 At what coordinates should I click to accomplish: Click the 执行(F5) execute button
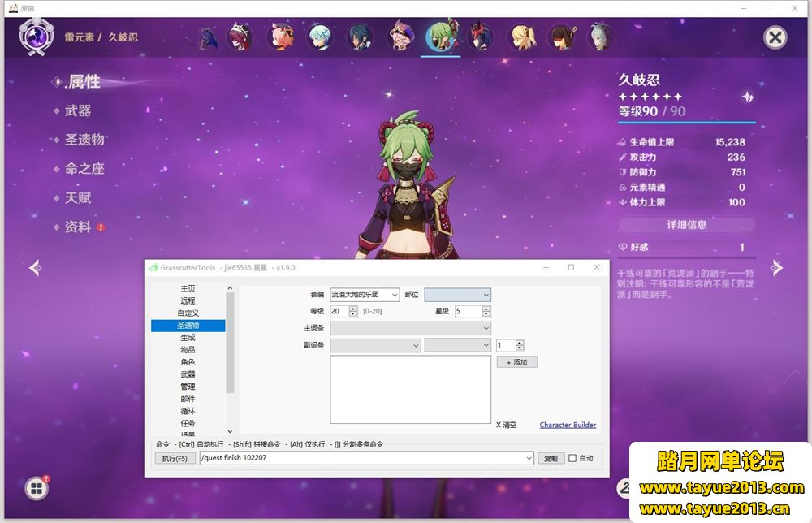175,458
